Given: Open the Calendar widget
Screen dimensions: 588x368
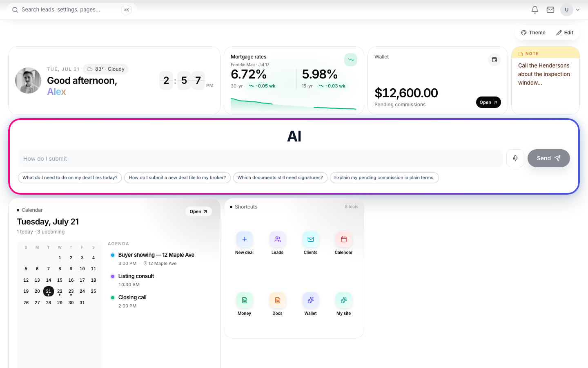Looking at the screenshot, I should pyautogui.click(x=198, y=211).
